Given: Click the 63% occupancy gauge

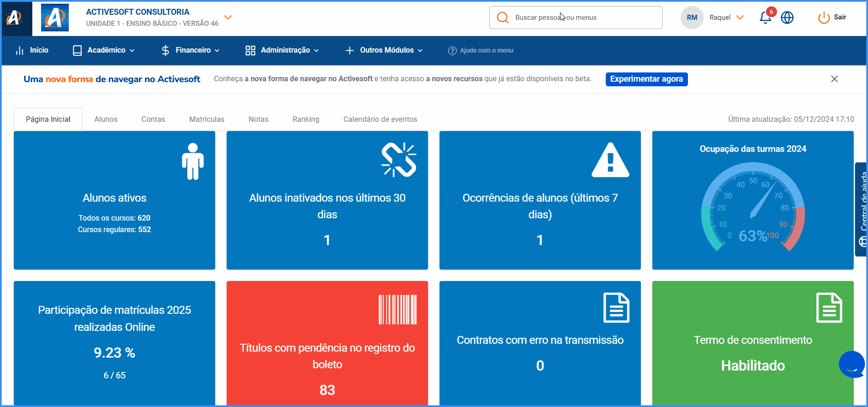Looking at the screenshot, I should [753, 206].
